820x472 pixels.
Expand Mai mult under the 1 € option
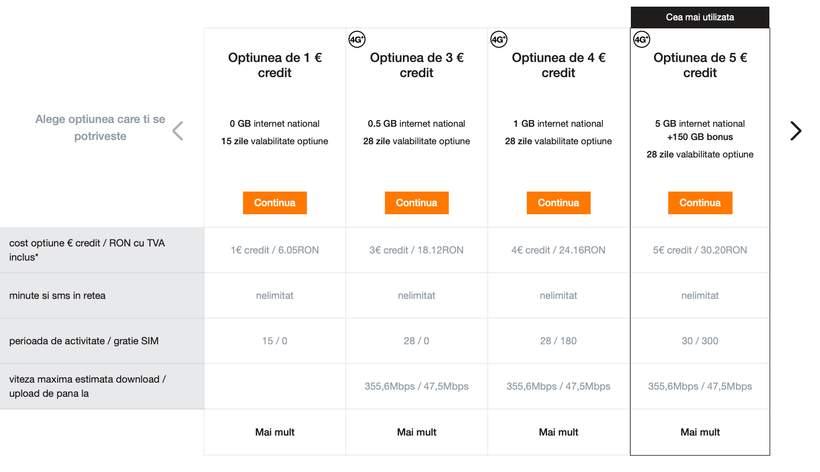[275, 432]
